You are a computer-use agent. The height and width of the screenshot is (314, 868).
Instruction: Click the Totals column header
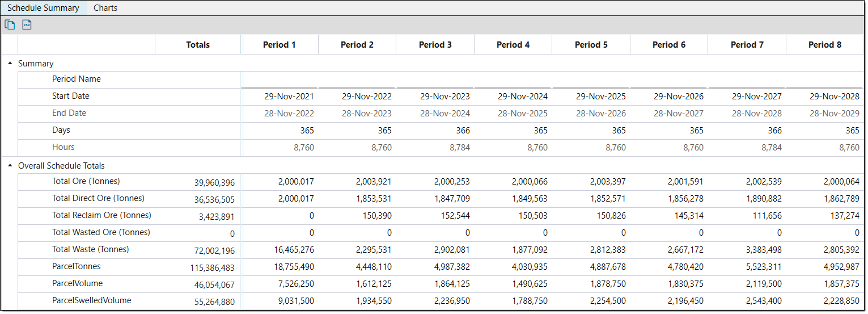click(x=198, y=45)
